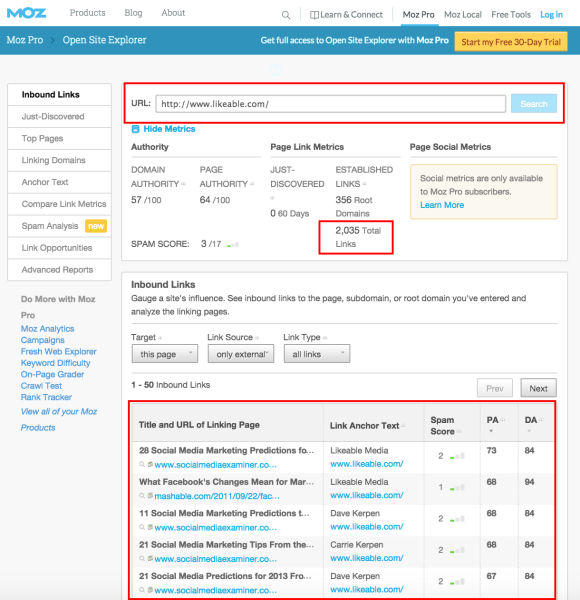Viewport: 580px width, 600px height.
Task: Click the PA column sort arrow
Action: [491, 431]
